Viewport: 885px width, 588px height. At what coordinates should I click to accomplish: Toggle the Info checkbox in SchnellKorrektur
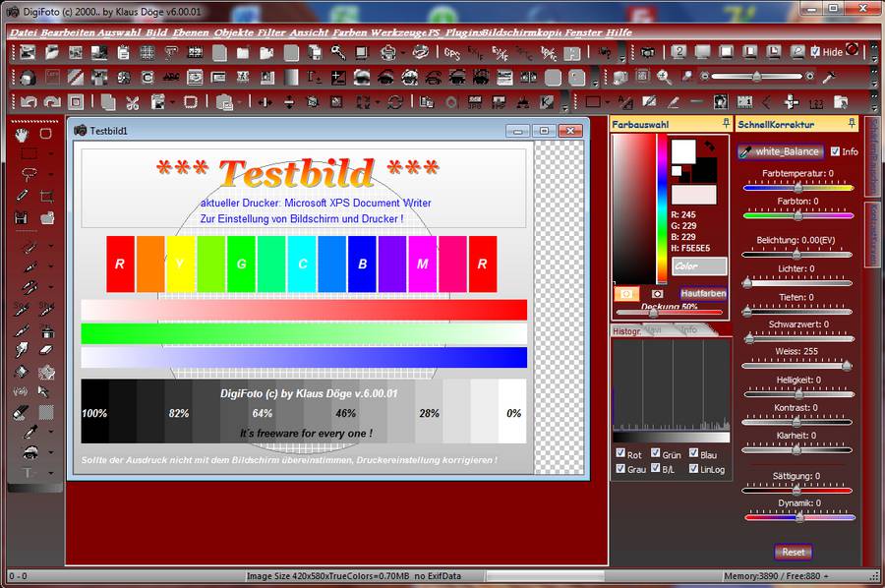(x=836, y=151)
